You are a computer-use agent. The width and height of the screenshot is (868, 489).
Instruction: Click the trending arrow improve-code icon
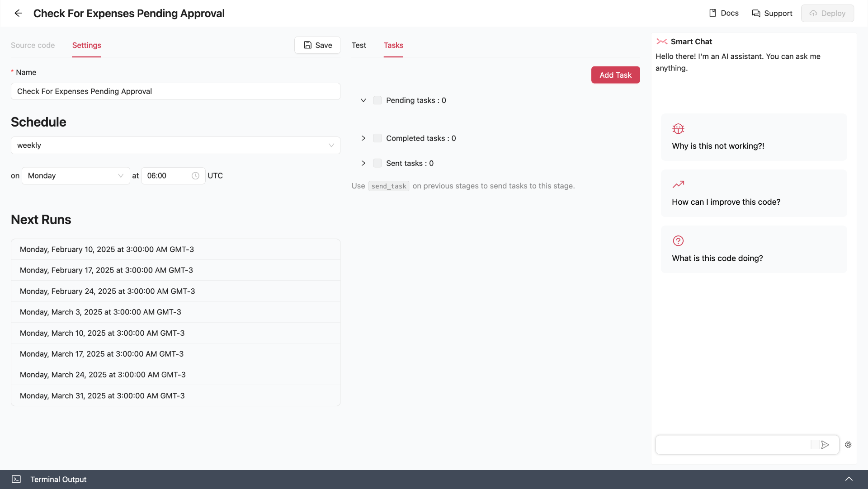(x=678, y=184)
